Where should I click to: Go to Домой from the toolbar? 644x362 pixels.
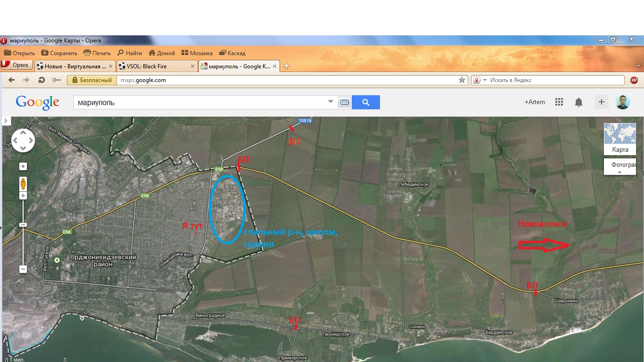pos(162,53)
